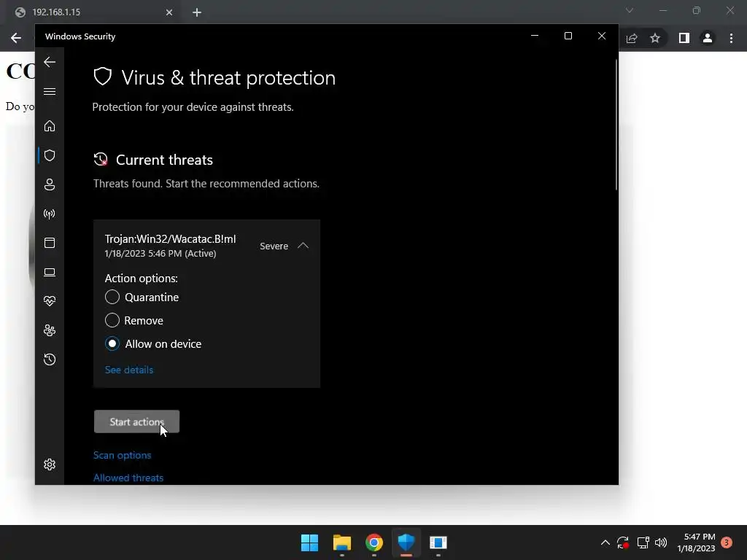Open network tray icon
Image resolution: width=747 pixels, height=560 pixels.
click(x=643, y=542)
